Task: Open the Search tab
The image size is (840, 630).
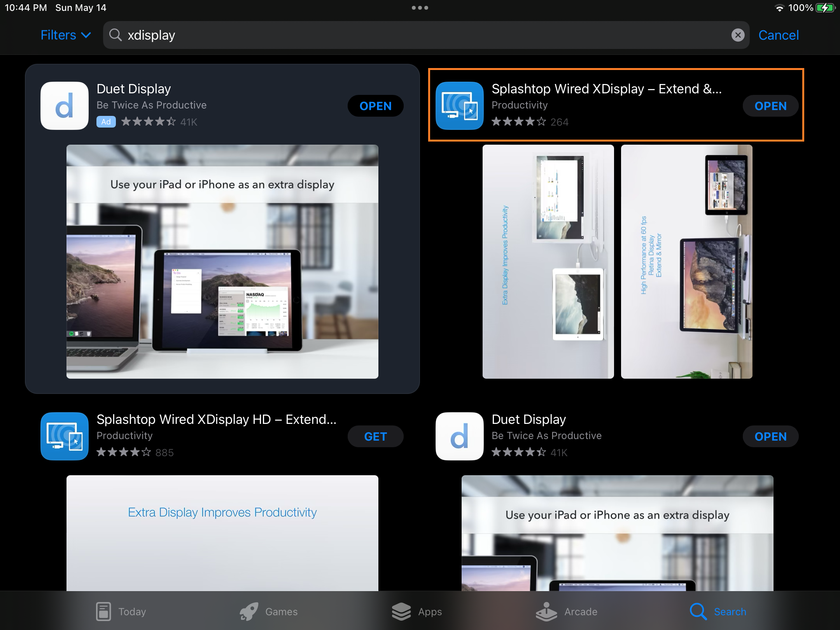Action: (718, 611)
